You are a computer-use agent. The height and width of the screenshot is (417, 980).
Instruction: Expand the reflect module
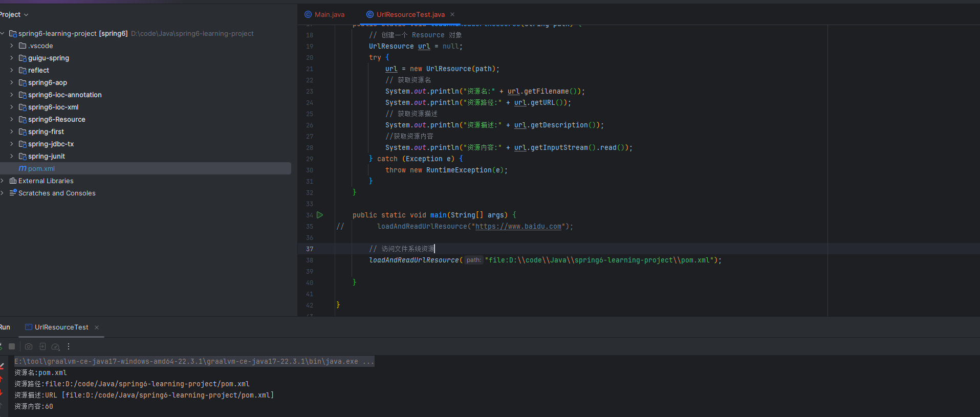pyautogui.click(x=12, y=70)
